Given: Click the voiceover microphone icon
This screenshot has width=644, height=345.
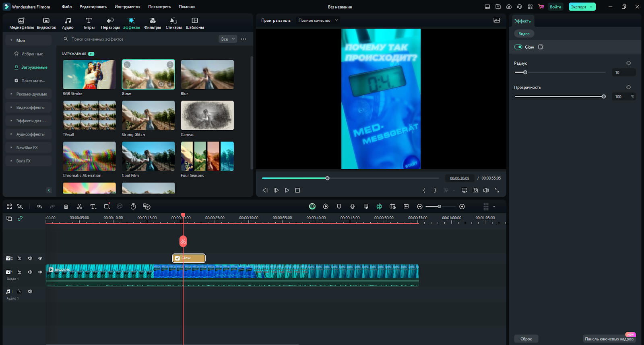Looking at the screenshot, I should (352, 206).
